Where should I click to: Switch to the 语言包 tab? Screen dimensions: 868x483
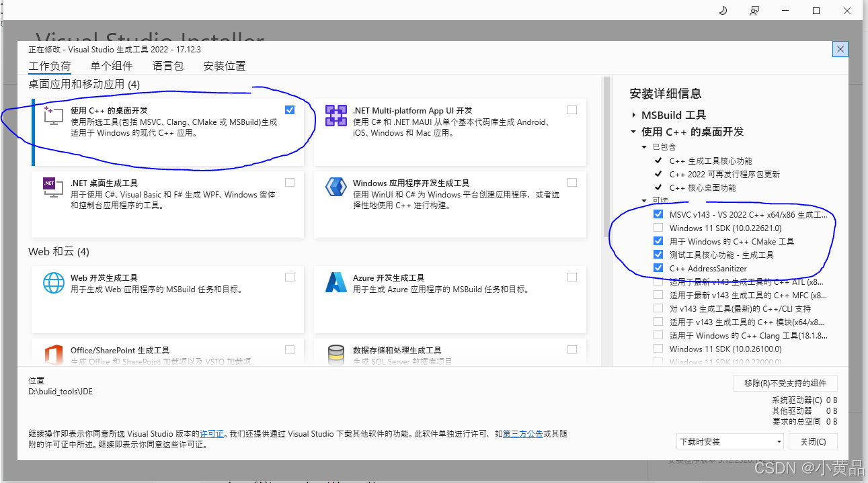pyautogui.click(x=168, y=66)
